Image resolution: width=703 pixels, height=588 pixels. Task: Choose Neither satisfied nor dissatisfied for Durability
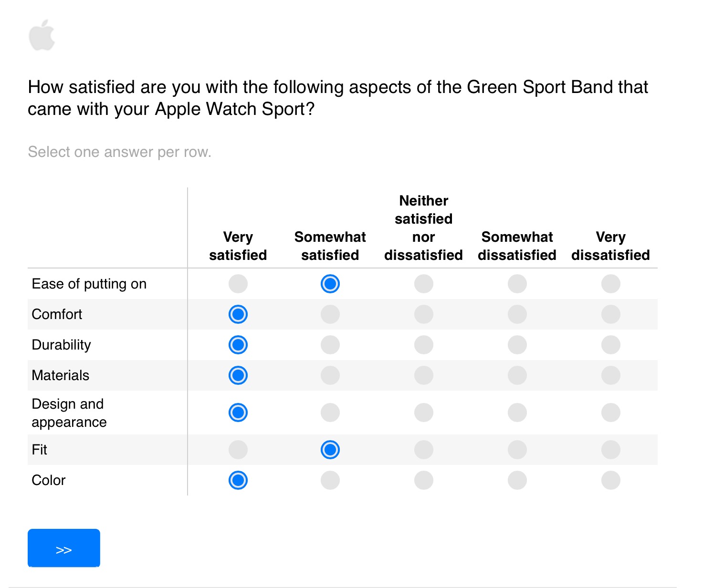424,345
